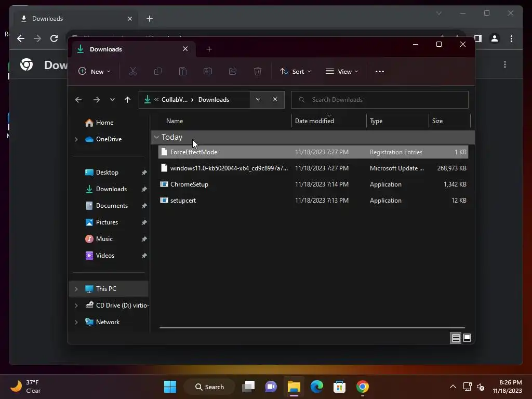The image size is (532, 399).
Task: Expand CD Drive (D:) tree node
Action: [76, 305]
